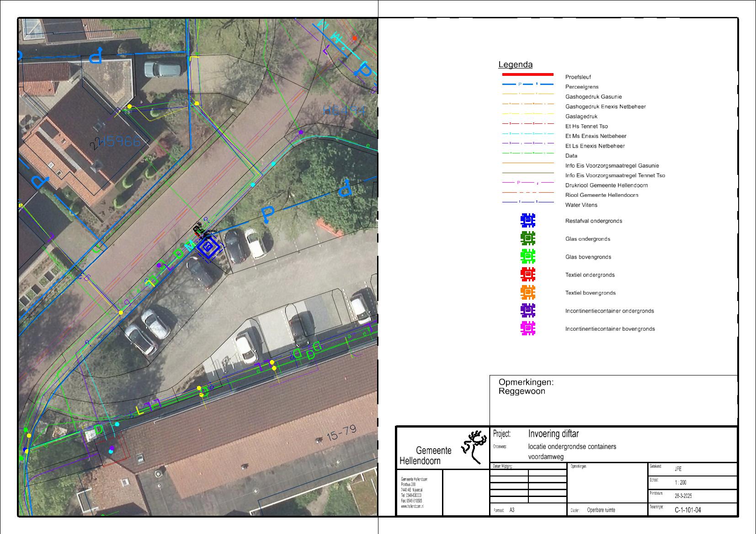This screenshot has width=756, height=534.
Task: Click the red Proefsleuf legend line
Action: (527, 74)
